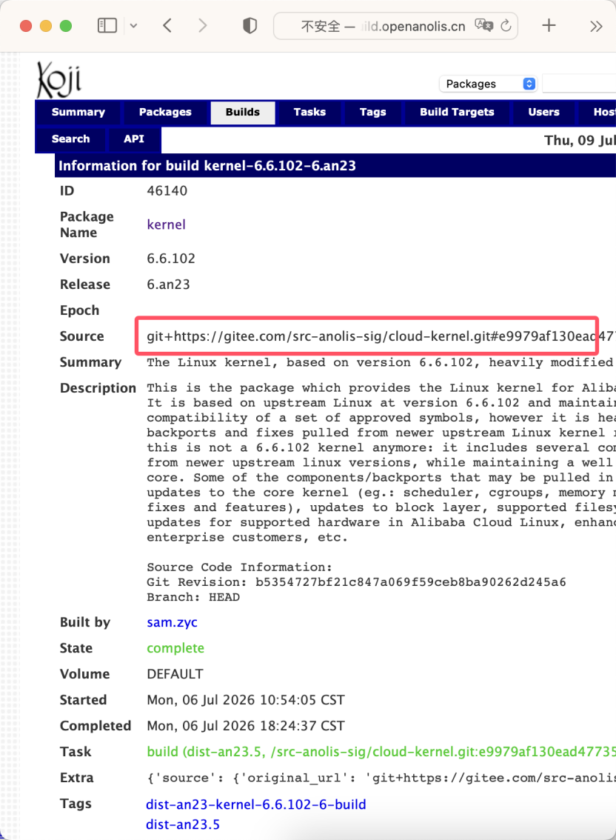The width and height of the screenshot is (616, 840).
Task: Reload the page with refresh icon
Action: tap(506, 25)
